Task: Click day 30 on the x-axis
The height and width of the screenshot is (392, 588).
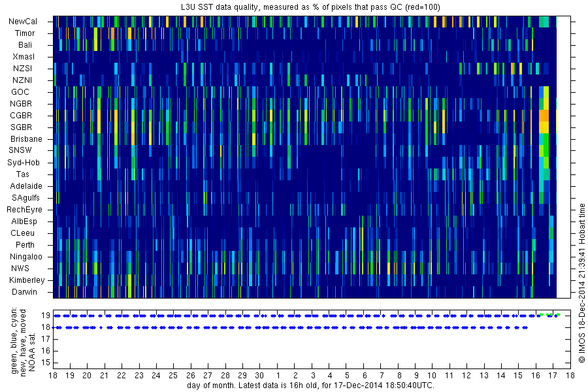Action: [x=259, y=376]
